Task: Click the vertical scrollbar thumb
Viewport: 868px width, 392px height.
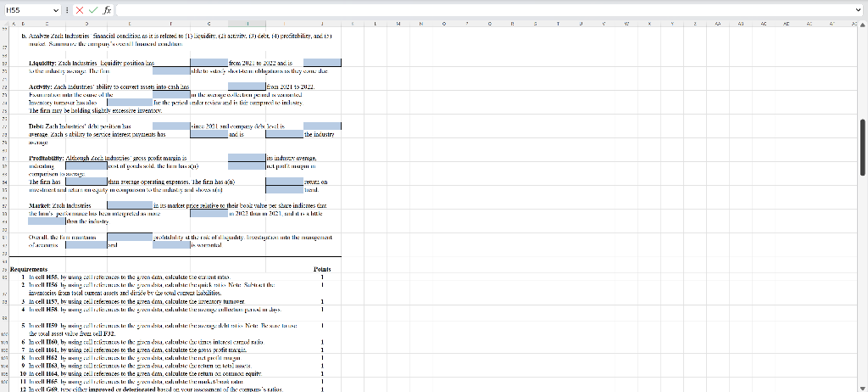Action: coord(862,148)
